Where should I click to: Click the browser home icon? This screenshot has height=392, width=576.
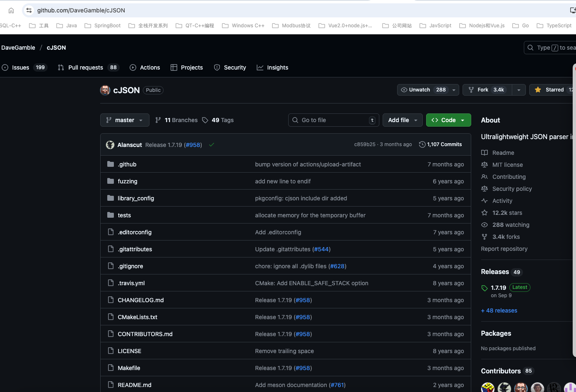(11, 10)
